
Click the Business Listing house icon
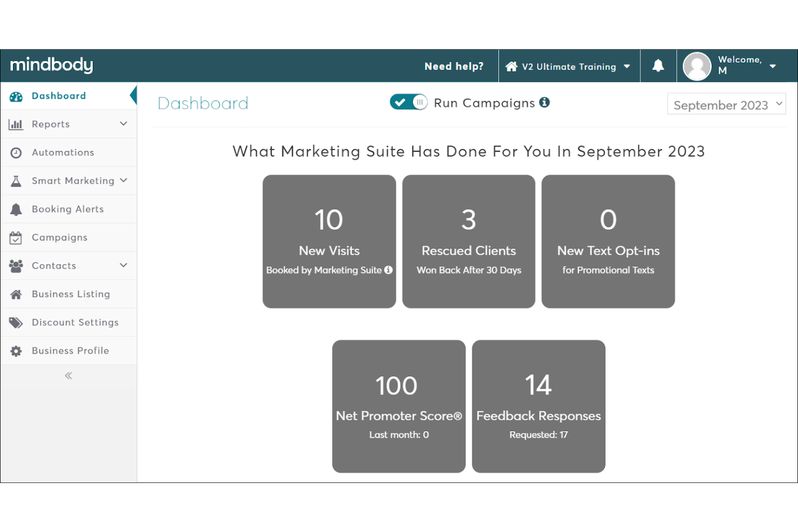point(16,294)
